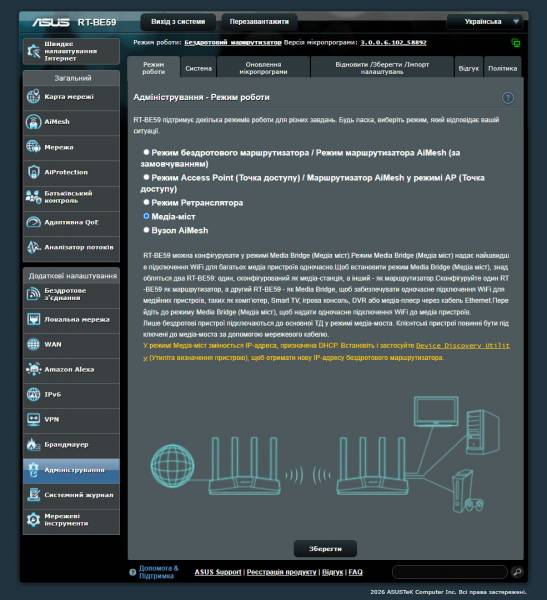This screenshot has width=547, height=600.
Task: Click Вихід з системи button
Action: [x=178, y=22]
